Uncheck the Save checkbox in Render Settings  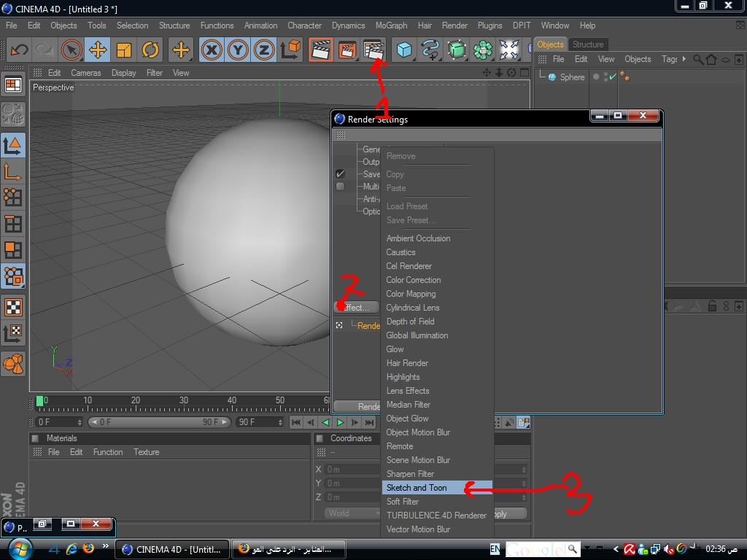340,174
